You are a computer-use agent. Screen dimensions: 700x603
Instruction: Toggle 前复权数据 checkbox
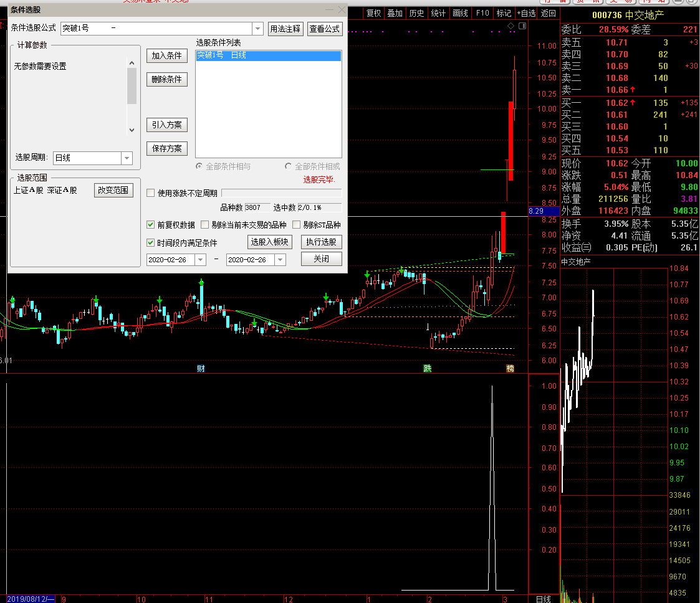pyautogui.click(x=150, y=225)
